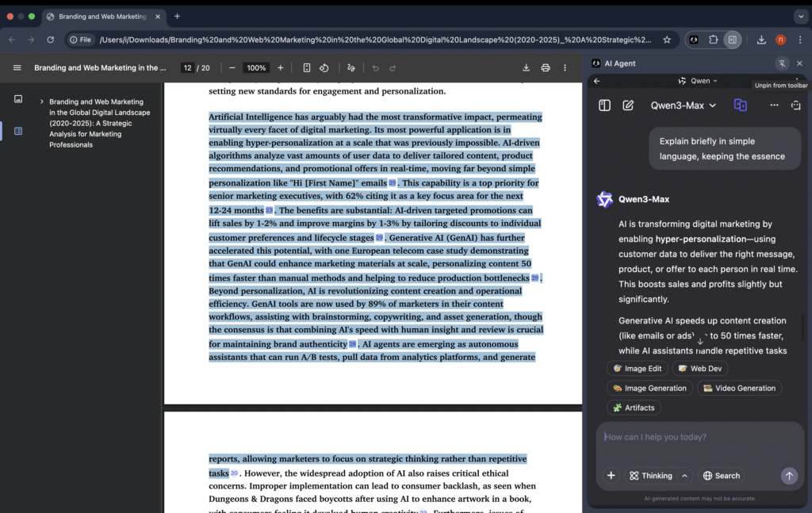The image size is (812, 513).
Task: Rotate the PDF counterclockwise
Action: click(x=324, y=68)
